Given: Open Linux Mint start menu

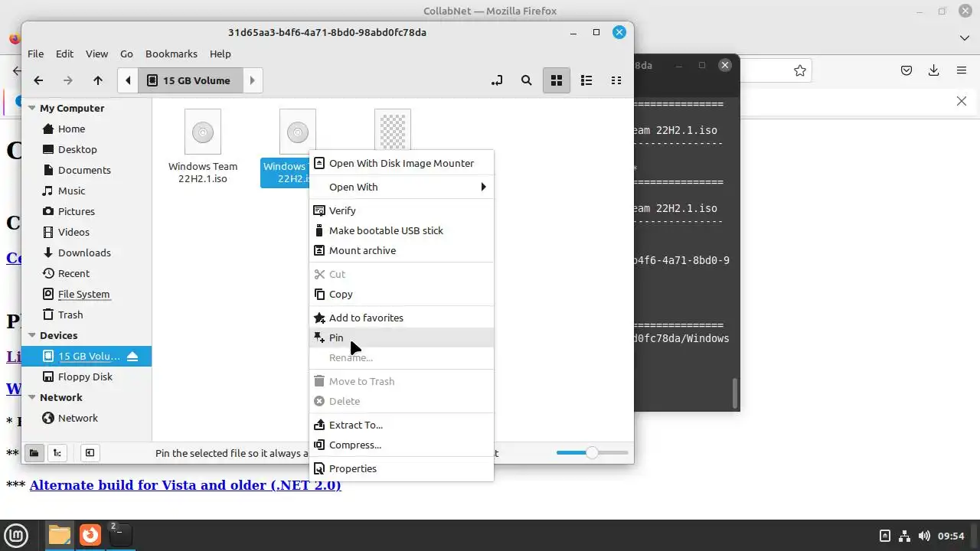Looking at the screenshot, I should [17, 535].
